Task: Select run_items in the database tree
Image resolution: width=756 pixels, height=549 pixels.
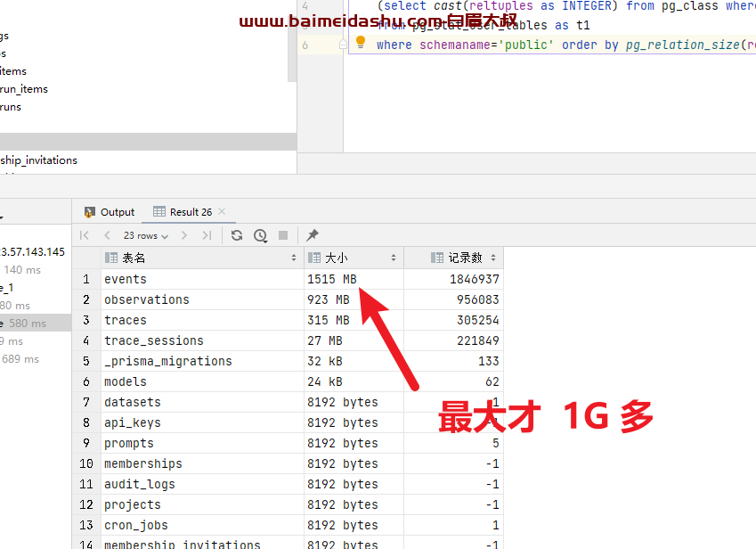Action: click(24, 89)
